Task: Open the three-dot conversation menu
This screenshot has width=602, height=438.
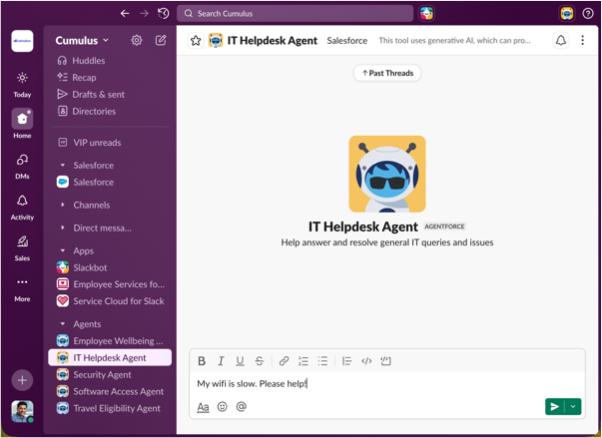Action: click(x=582, y=40)
